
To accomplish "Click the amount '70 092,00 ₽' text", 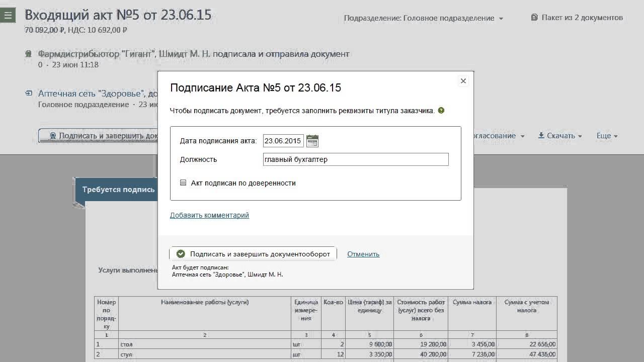I will (45, 30).
